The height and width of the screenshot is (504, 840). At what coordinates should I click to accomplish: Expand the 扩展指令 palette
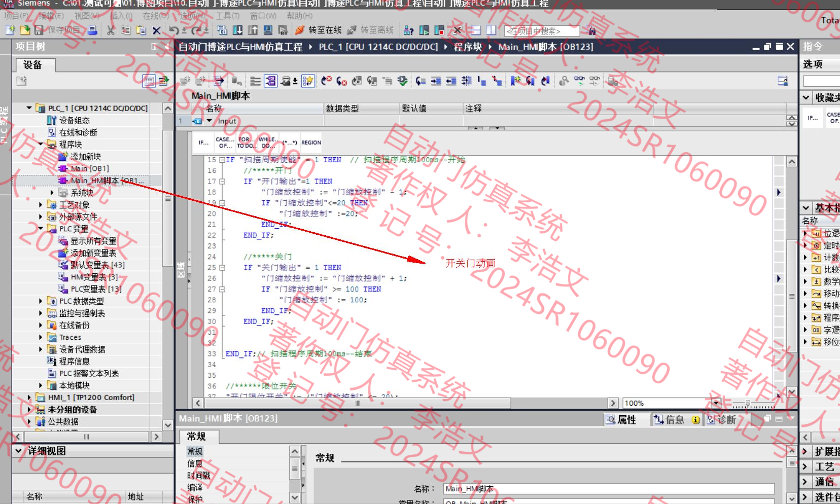(805, 451)
